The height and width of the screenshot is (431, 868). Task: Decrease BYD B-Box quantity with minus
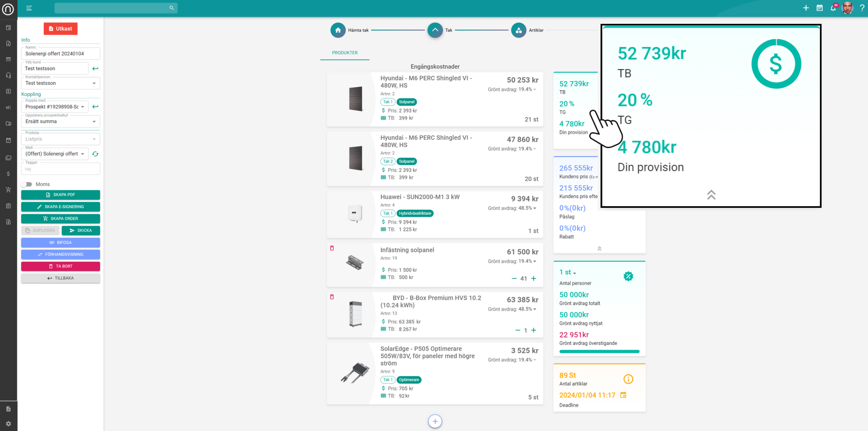tap(518, 330)
